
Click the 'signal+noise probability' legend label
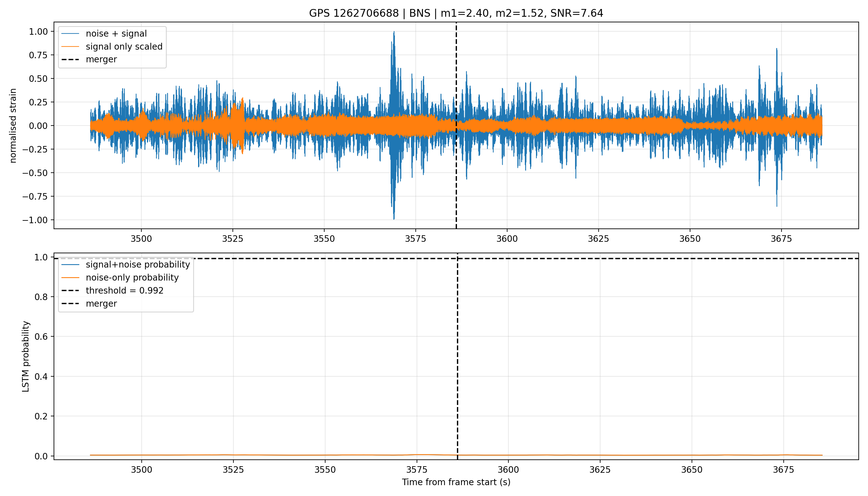click(x=138, y=265)
